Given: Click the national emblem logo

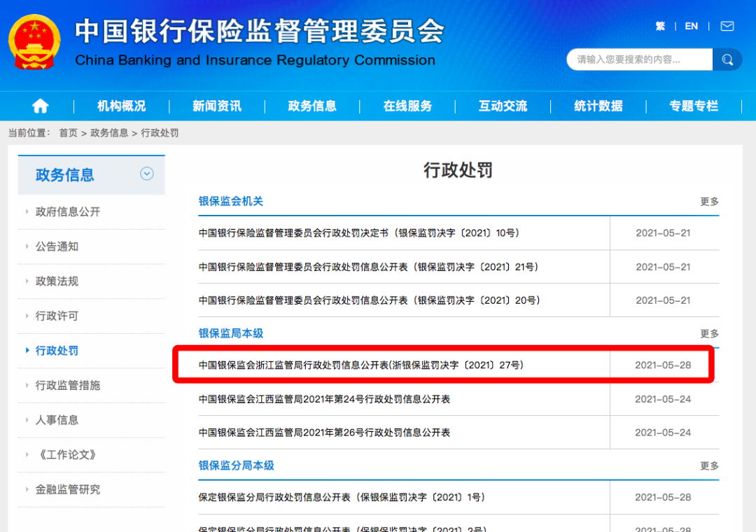Looking at the screenshot, I should [x=34, y=41].
